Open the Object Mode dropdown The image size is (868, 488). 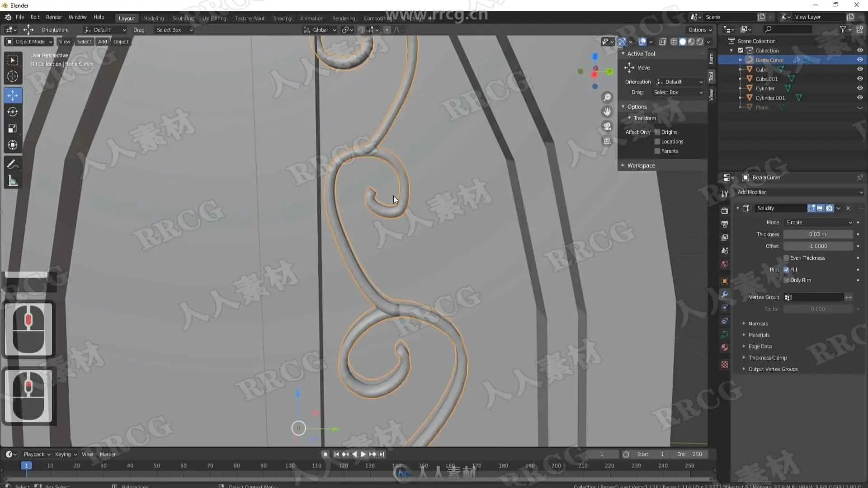click(29, 42)
